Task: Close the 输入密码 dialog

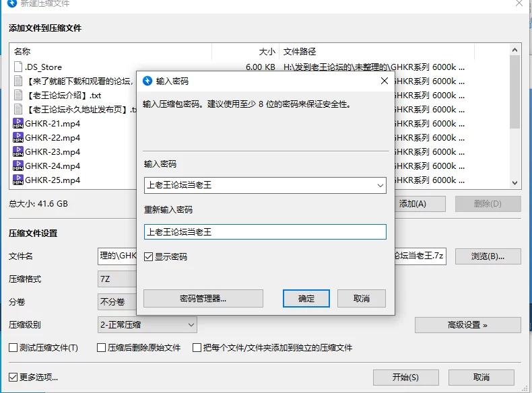Action: point(385,81)
